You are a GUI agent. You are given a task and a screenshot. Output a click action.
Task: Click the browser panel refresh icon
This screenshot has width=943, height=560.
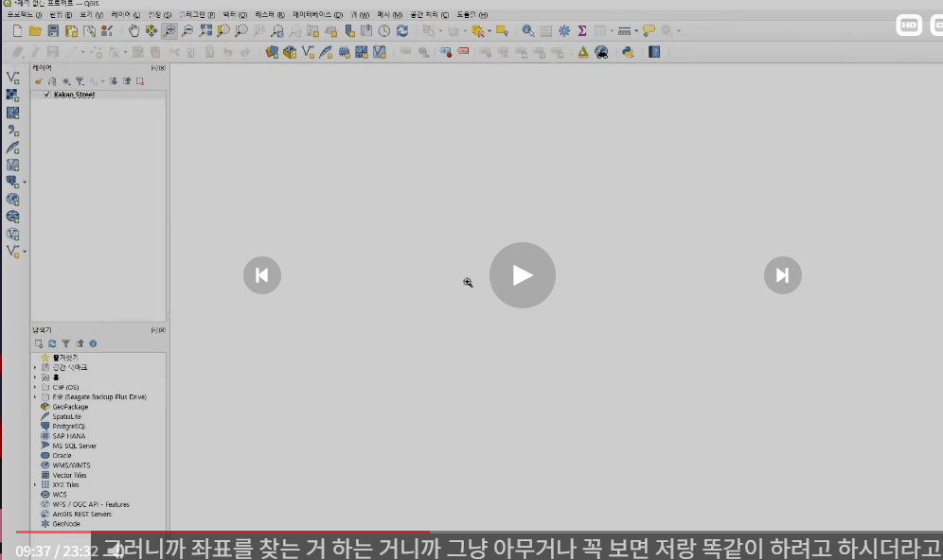[52, 343]
